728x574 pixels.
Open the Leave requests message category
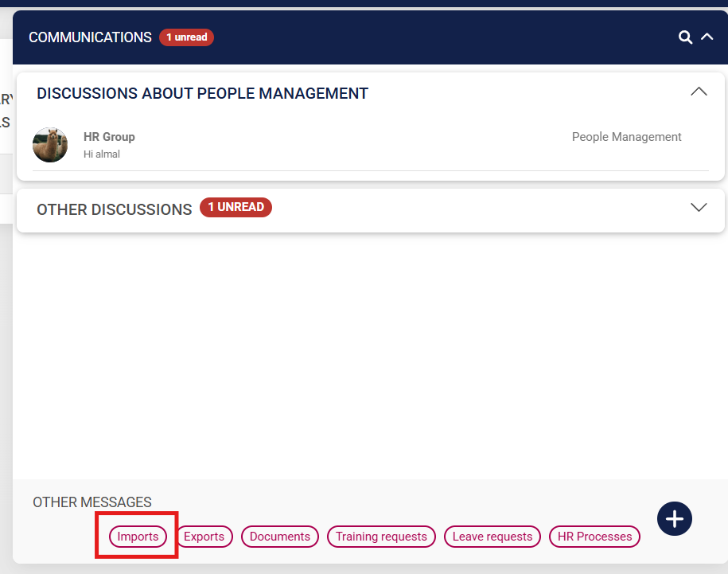coord(492,537)
